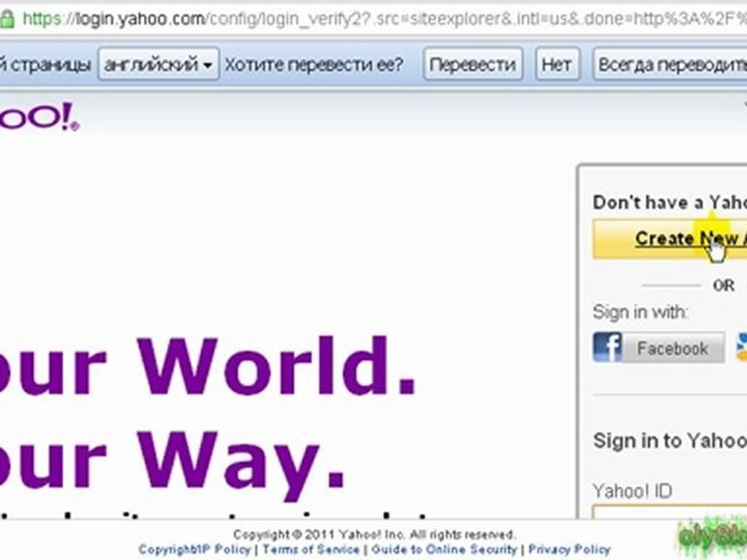Click the Facebook logo icon

point(608,347)
